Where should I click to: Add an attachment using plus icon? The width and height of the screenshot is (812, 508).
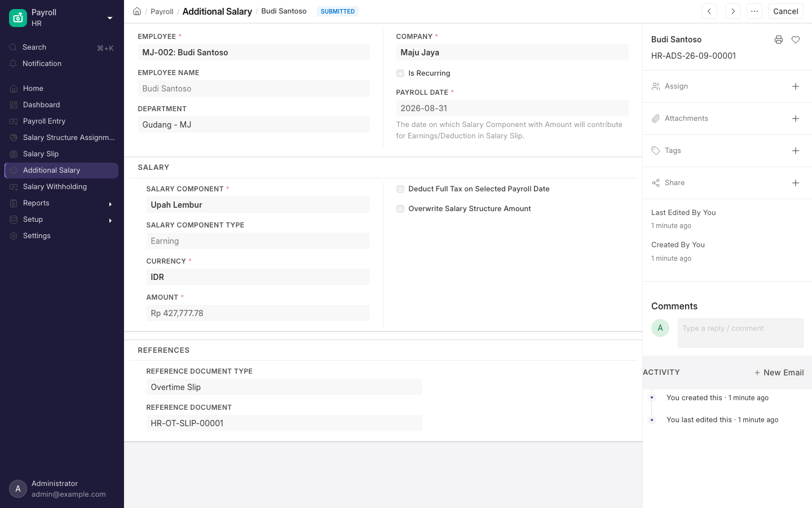click(x=796, y=119)
